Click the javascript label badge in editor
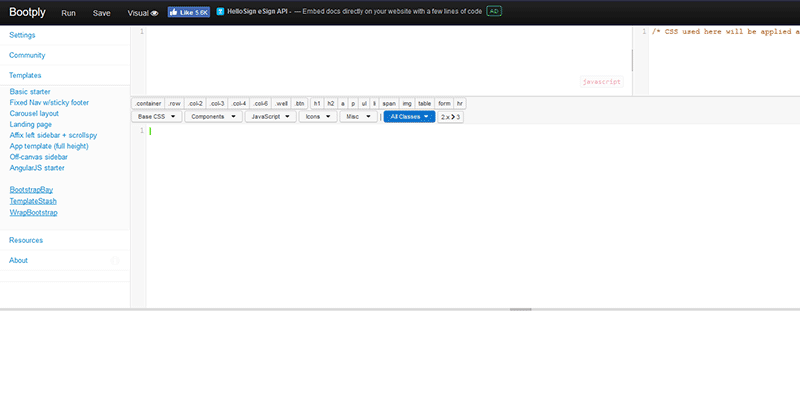Viewport: 800px width, 400px height. [x=602, y=82]
